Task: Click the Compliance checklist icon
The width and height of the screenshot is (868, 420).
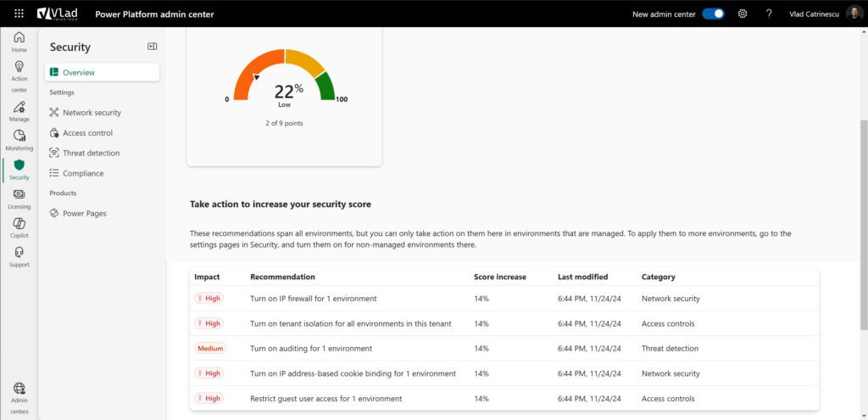Action: point(53,173)
